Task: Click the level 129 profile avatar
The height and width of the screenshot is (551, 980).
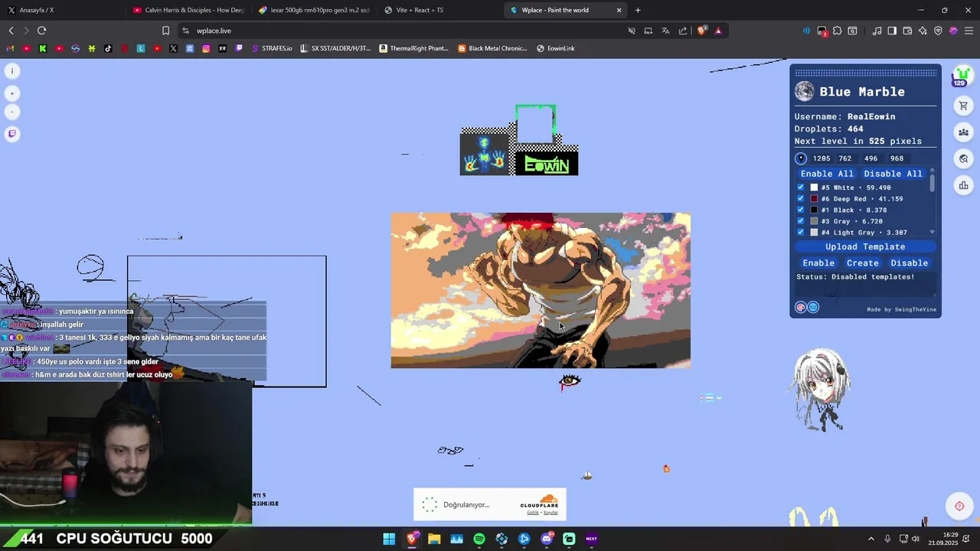Action: tap(961, 77)
